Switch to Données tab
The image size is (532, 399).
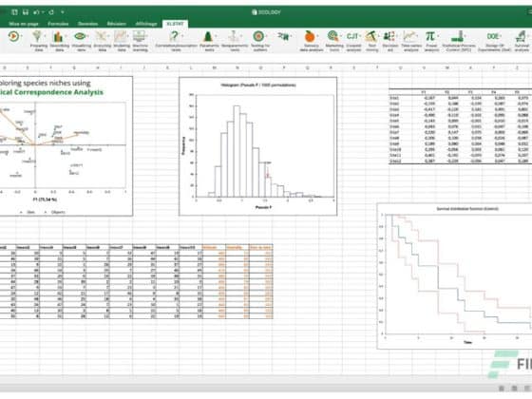point(87,24)
